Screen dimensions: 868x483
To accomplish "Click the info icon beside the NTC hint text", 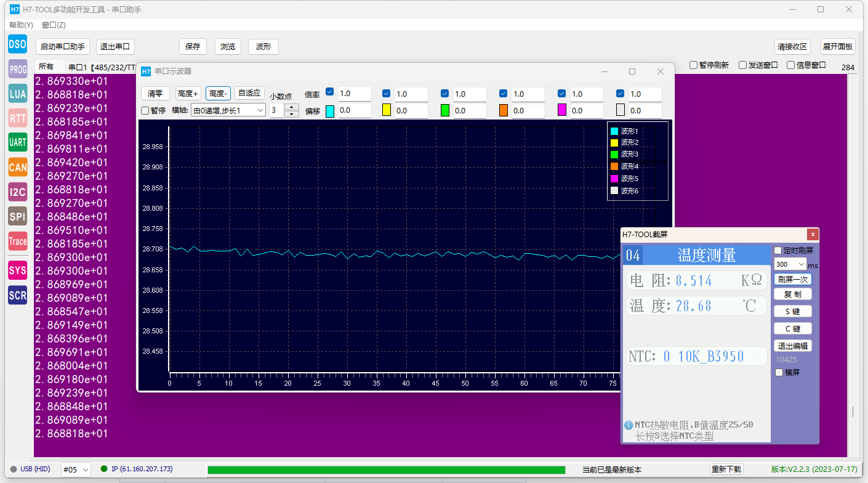I will click(x=629, y=425).
